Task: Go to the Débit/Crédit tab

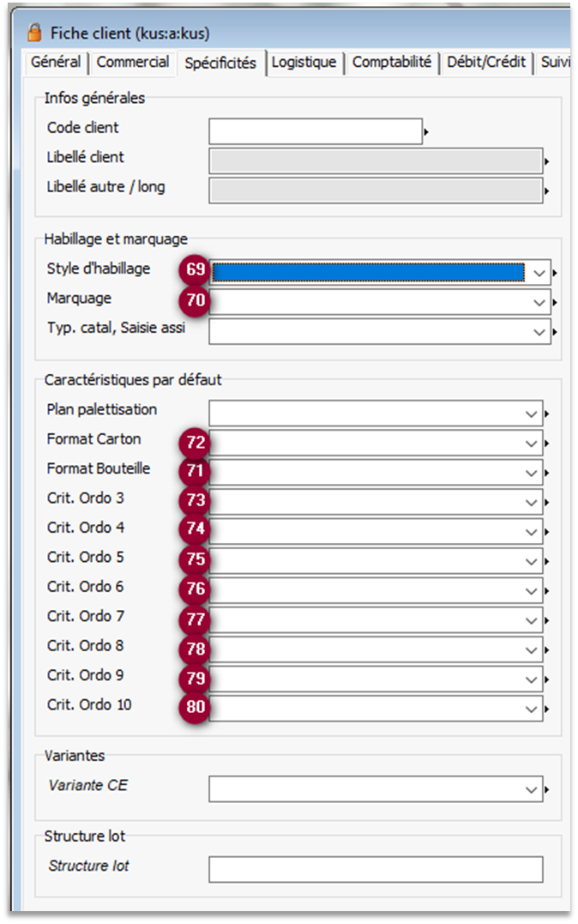Action: click(x=486, y=62)
